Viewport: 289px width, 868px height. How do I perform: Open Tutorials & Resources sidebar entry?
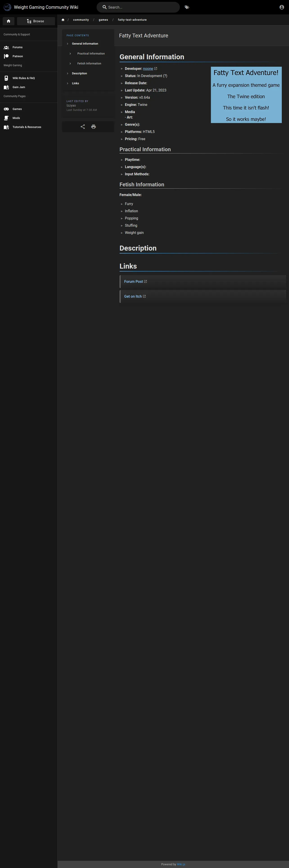click(29, 127)
